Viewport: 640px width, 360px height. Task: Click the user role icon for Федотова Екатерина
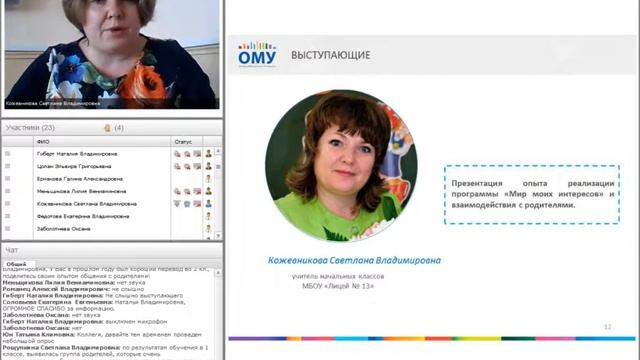tap(209, 216)
